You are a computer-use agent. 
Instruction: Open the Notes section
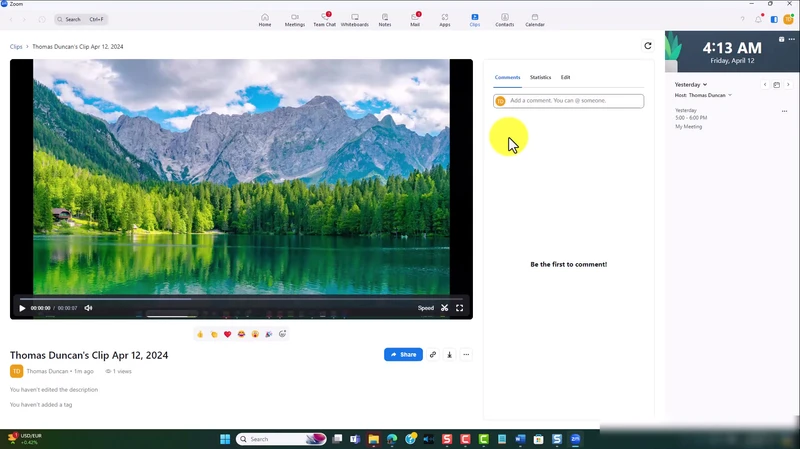pos(385,20)
